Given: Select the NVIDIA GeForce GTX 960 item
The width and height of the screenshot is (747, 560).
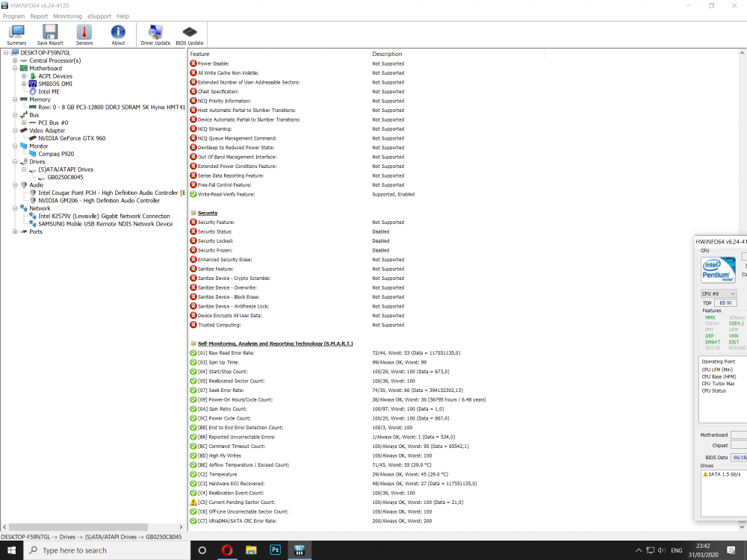Looking at the screenshot, I should 72,138.
